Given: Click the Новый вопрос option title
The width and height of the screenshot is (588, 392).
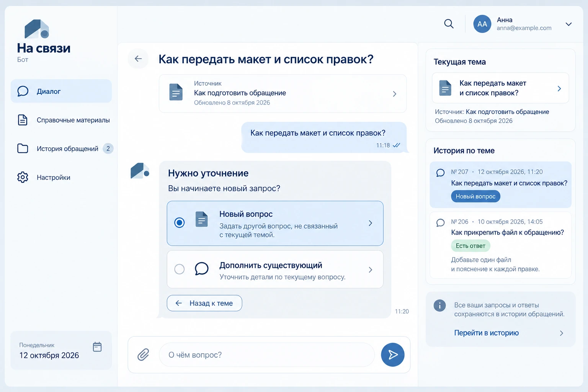Looking at the screenshot, I should pyautogui.click(x=246, y=214).
